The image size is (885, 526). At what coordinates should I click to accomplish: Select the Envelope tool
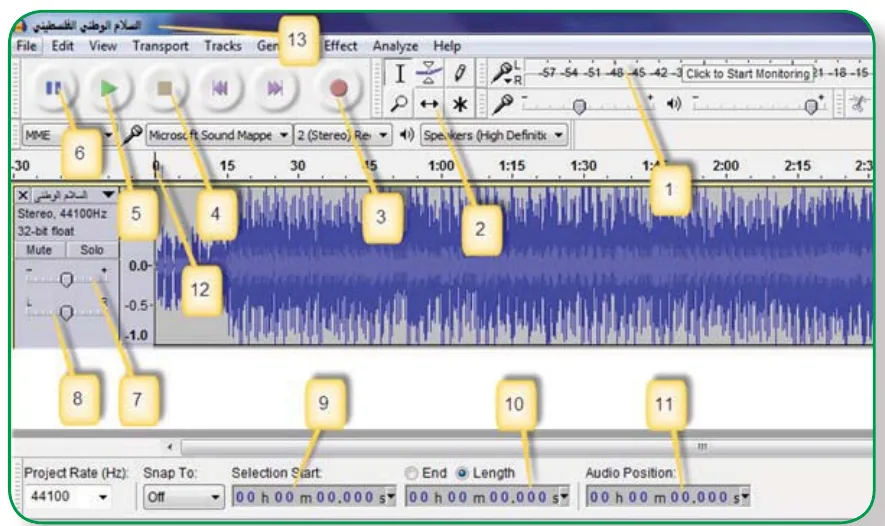pyautogui.click(x=429, y=73)
